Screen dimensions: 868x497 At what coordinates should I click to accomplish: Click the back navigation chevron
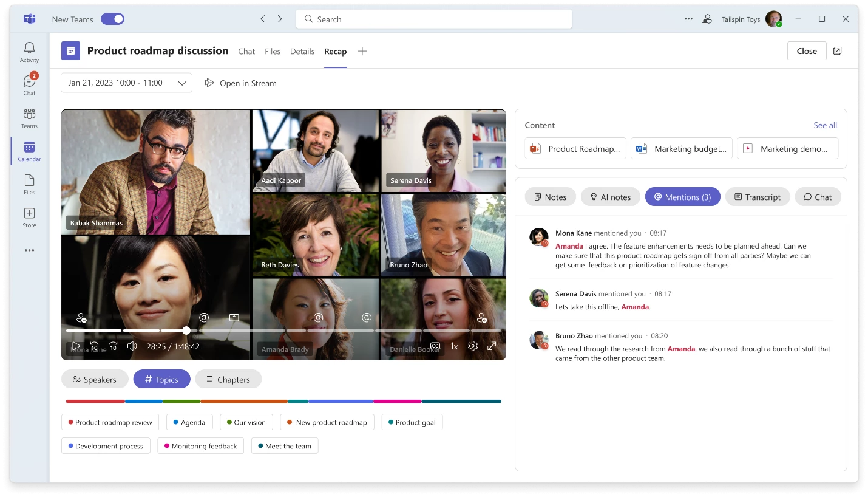263,19
